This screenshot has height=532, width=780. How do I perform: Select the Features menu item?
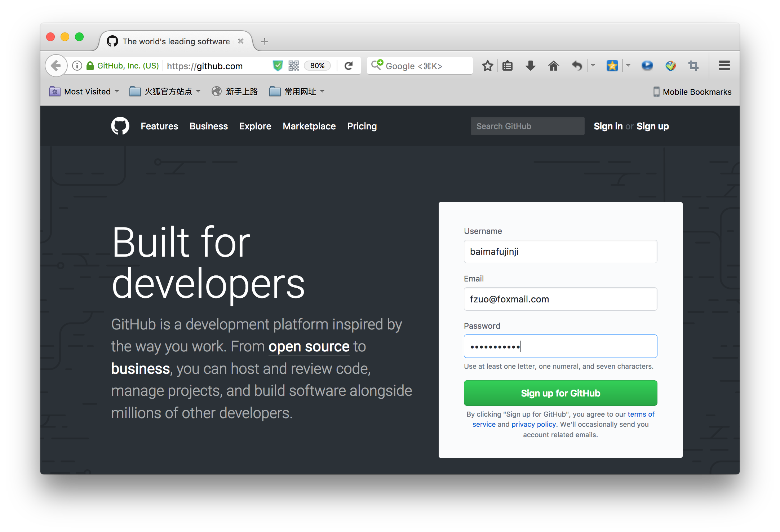click(x=159, y=125)
